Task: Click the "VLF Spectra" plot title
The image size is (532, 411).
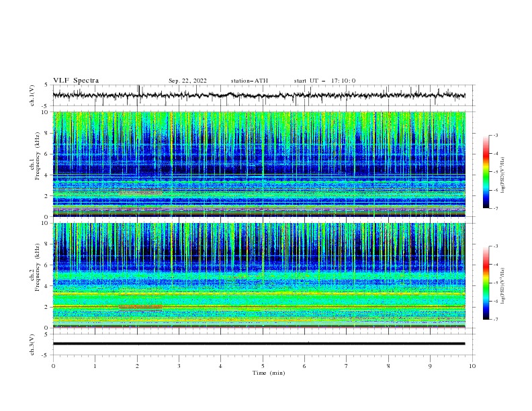Action: (76, 81)
